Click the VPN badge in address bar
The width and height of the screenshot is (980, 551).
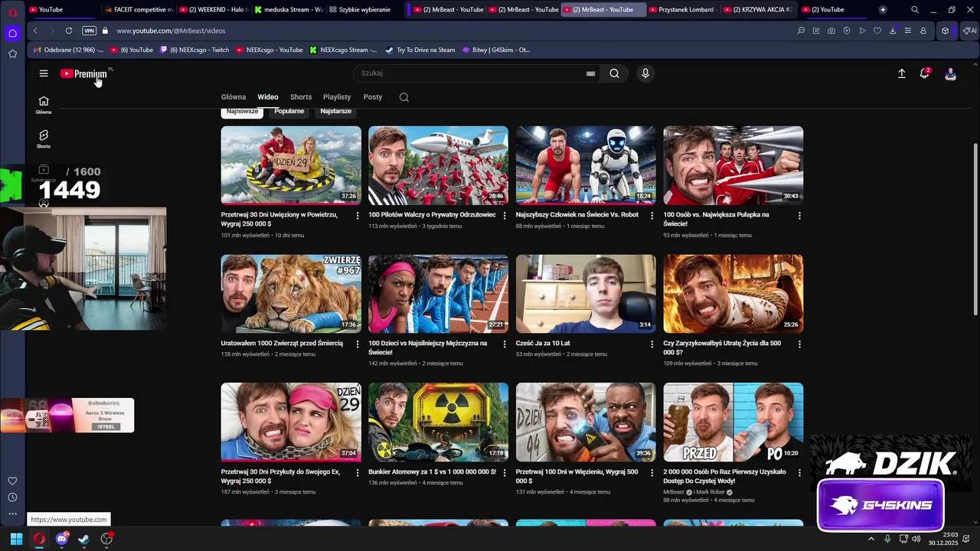pyautogui.click(x=89, y=31)
